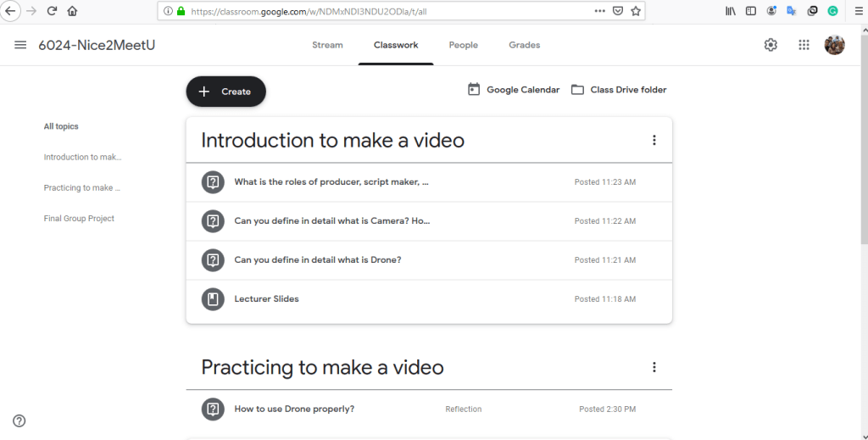
Task: Open the main hamburger menu
Action: (x=20, y=45)
